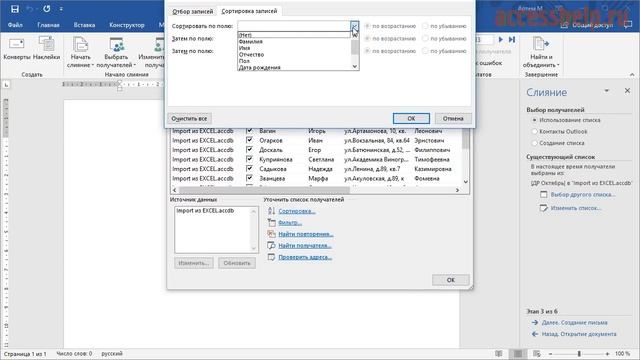Choose Пол in the field list
Viewport: 640px width, 360px height.
tap(294, 61)
